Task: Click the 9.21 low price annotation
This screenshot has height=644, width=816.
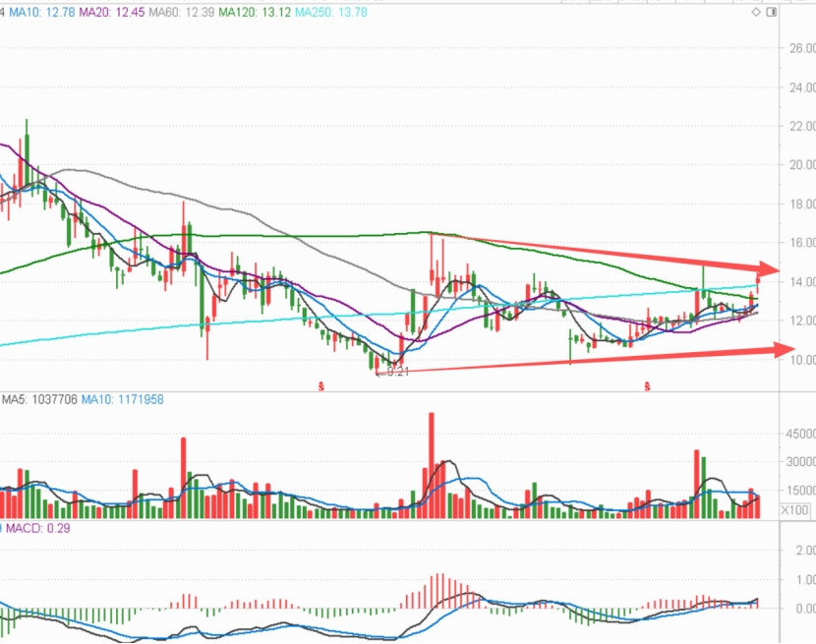Action: (x=397, y=372)
